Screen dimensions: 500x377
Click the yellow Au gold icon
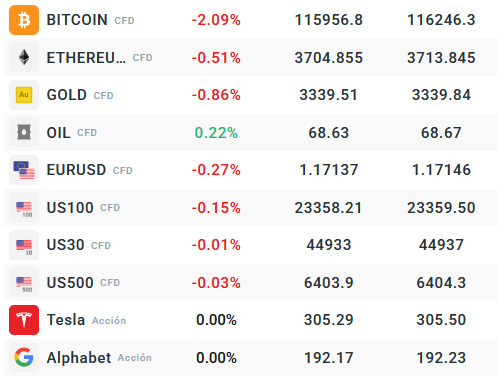[24, 95]
